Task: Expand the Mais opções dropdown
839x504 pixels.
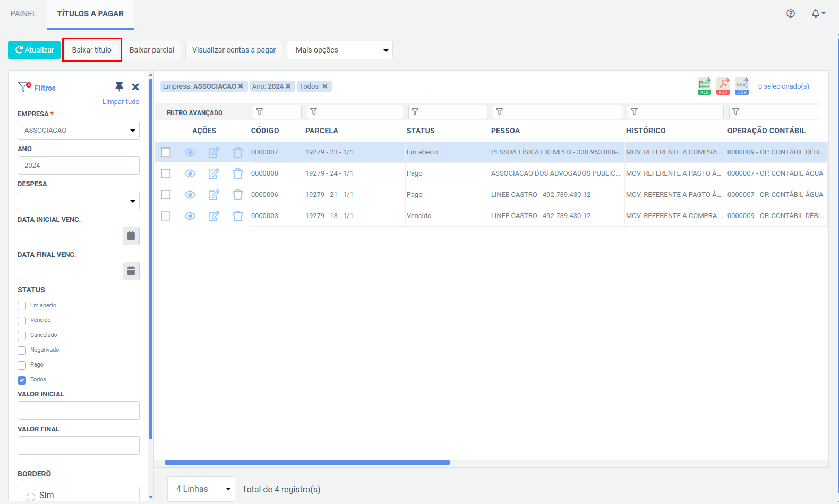Action: coord(340,50)
